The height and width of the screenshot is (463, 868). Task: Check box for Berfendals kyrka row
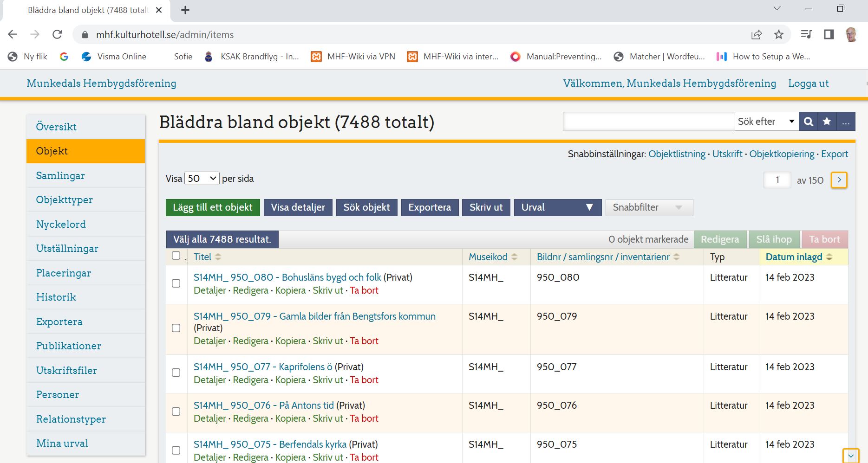[x=176, y=450]
